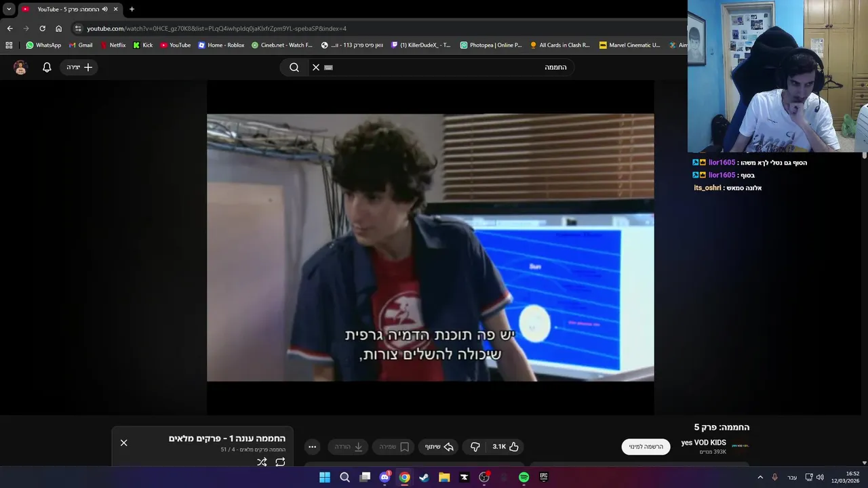868x488 pixels.
Task: Open a new browser tab
Action: point(132,9)
